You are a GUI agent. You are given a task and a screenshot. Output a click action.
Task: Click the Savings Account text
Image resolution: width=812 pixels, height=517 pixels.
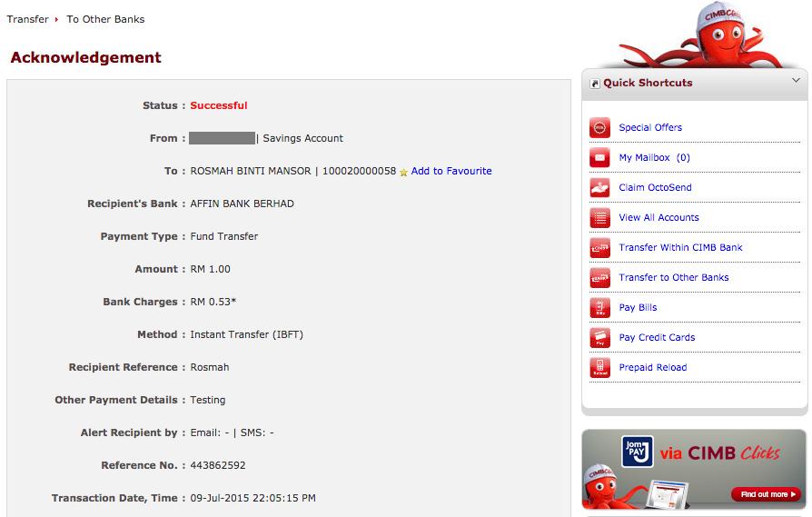pyautogui.click(x=303, y=138)
